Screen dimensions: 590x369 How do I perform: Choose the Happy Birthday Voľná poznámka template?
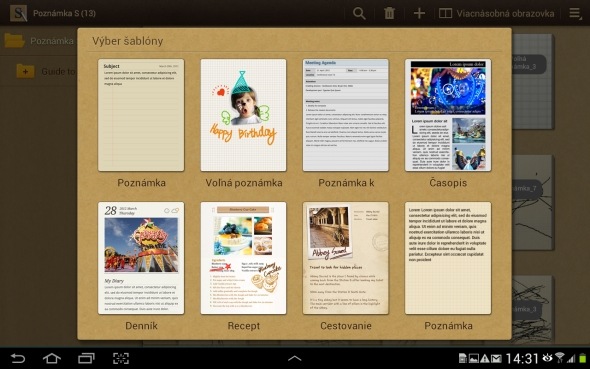pyautogui.click(x=243, y=115)
